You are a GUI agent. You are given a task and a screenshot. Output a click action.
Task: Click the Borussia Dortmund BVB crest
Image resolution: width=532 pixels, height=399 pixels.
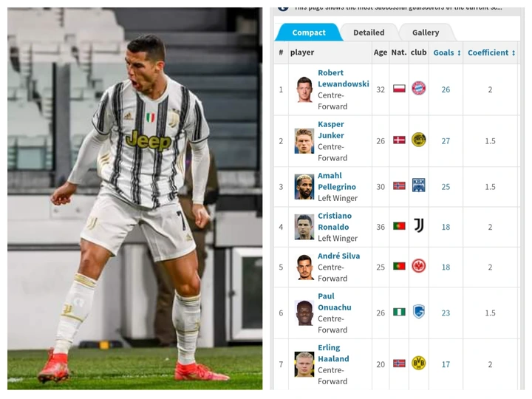coord(418,363)
